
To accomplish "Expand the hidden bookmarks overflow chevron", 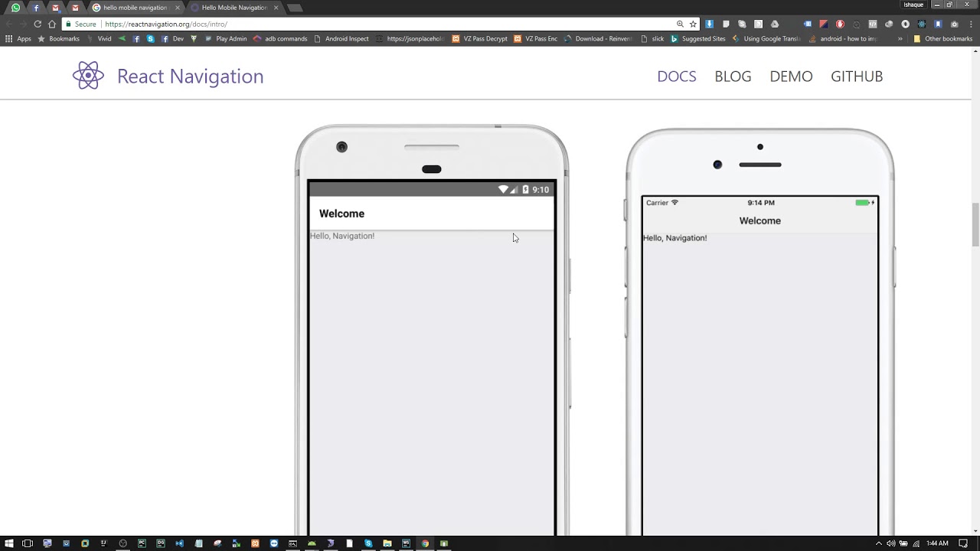I will [x=900, y=38].
